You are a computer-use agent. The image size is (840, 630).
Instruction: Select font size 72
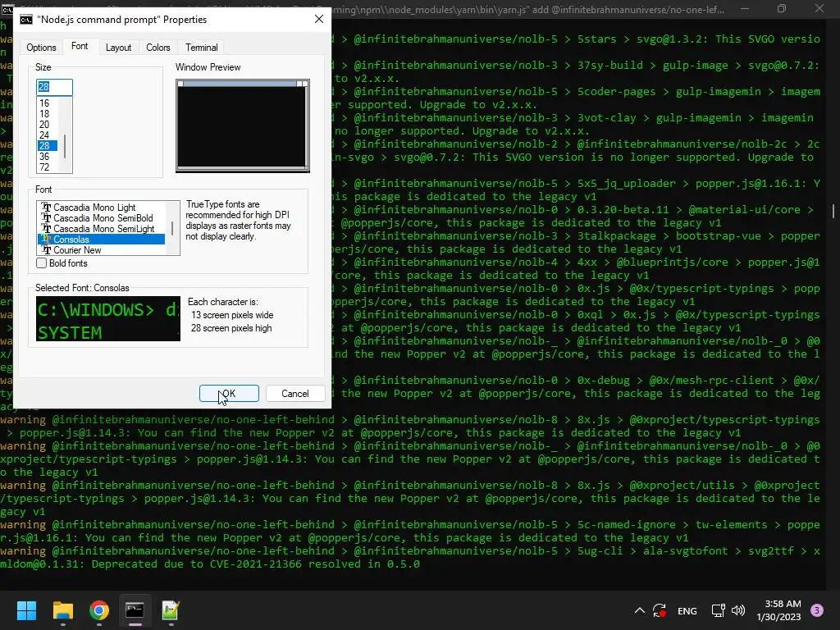click(44, 167)
